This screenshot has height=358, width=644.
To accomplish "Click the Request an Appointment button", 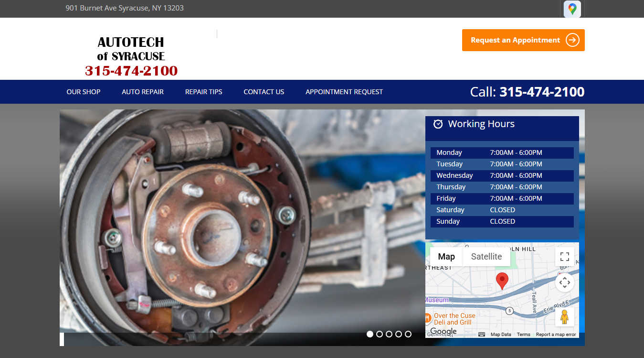I will click(x=523, y=40).
